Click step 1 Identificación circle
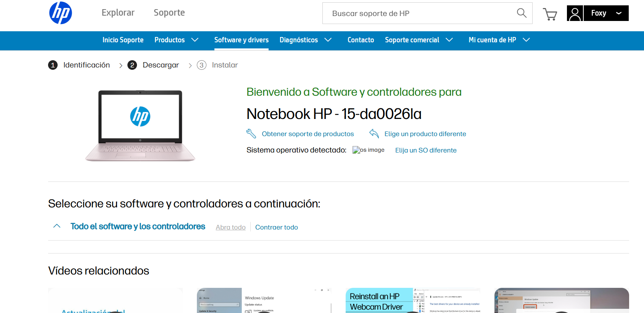 53,65
